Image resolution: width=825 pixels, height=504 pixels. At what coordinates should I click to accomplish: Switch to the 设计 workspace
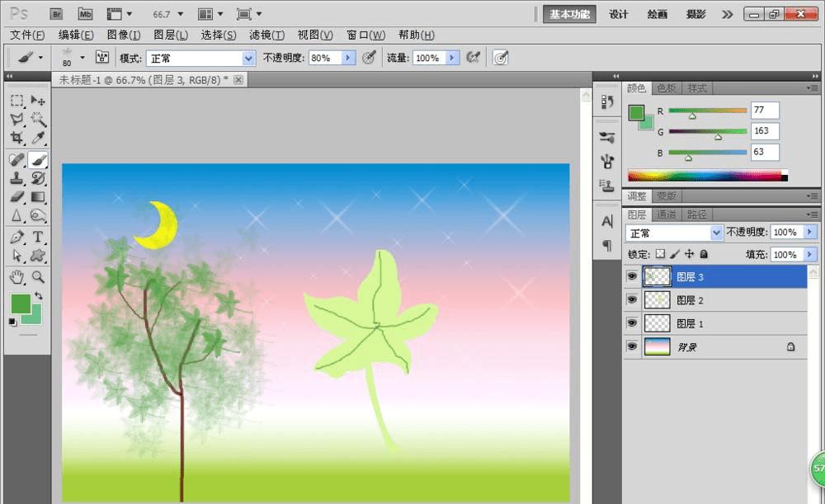pyautogui.click(x=618, y=14)
